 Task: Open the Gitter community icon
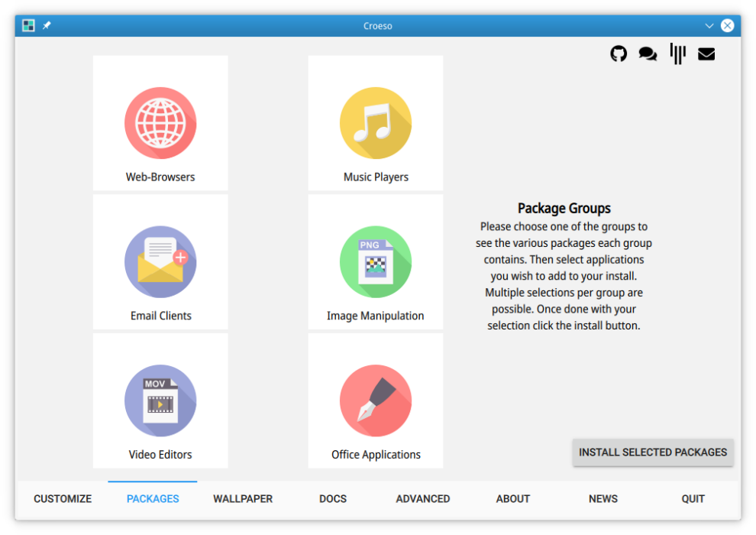pos(677,53)
